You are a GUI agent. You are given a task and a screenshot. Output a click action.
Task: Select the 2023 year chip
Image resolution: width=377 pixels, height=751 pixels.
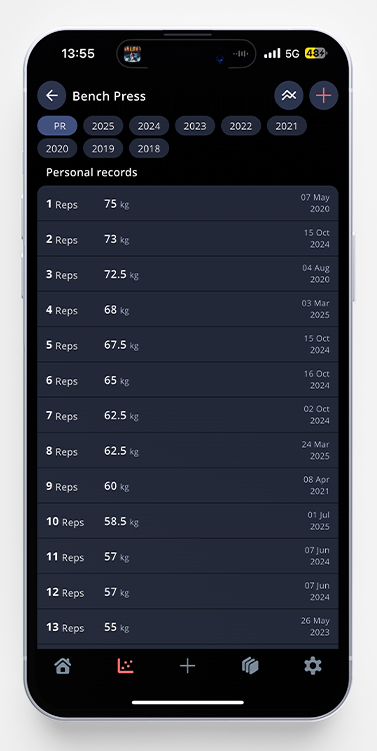pyautogui.click(x=195, y=126)
